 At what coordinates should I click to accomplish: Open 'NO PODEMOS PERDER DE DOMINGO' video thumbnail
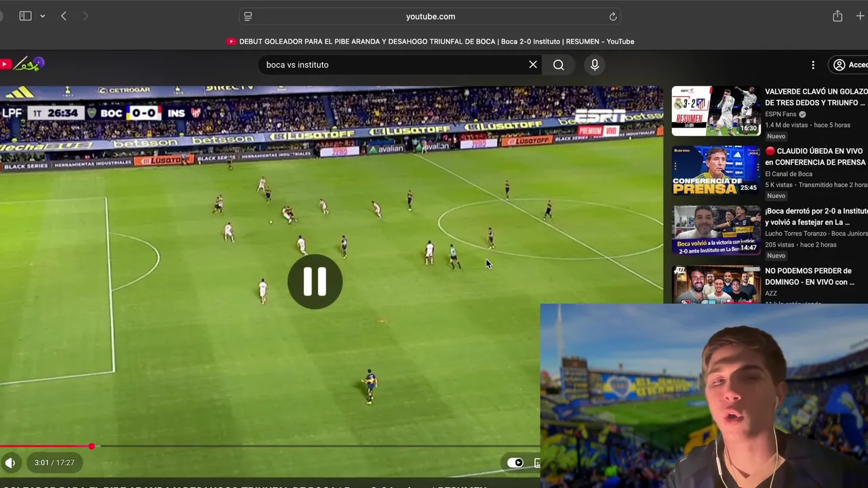(716, 284)
